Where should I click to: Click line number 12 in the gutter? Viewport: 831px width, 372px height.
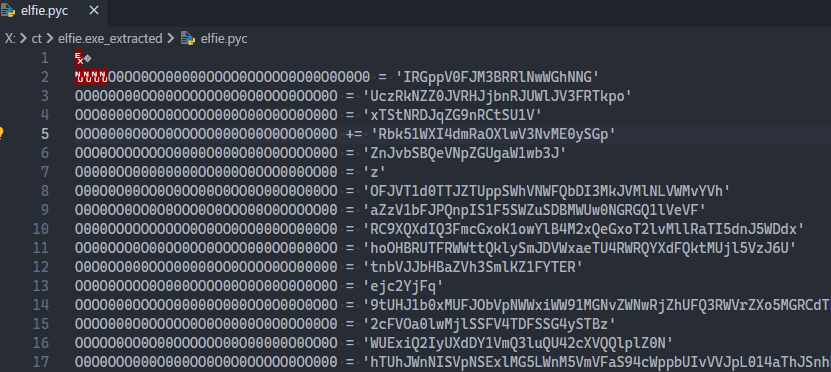click(x=40, y=267)
